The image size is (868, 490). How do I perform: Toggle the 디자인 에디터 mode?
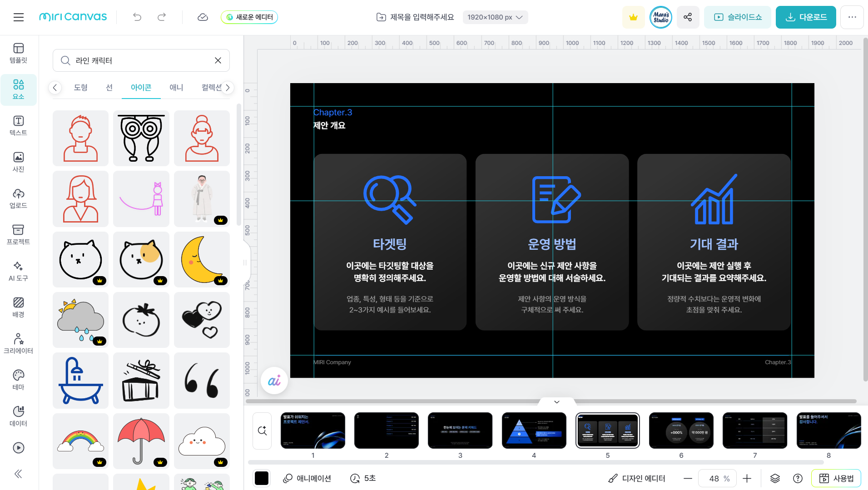point(637,478)
